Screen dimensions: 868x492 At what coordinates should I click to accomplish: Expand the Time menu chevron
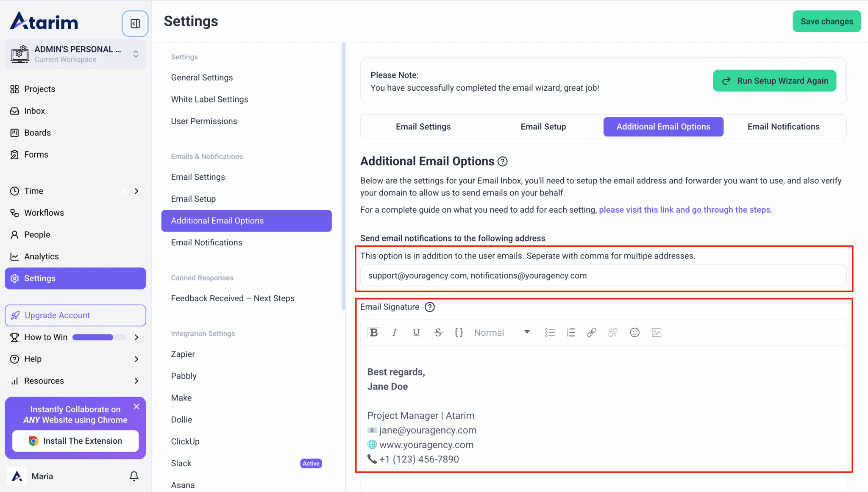[136, 191]
